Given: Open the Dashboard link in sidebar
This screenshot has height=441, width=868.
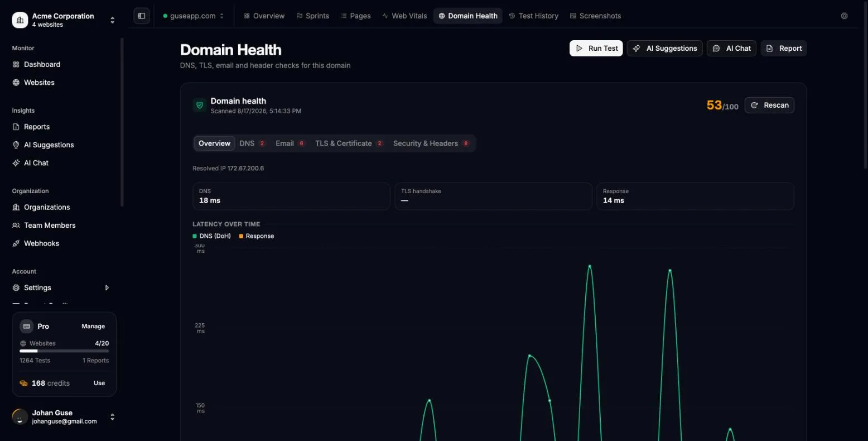Looking at the screenshot, I should [42, 64].
